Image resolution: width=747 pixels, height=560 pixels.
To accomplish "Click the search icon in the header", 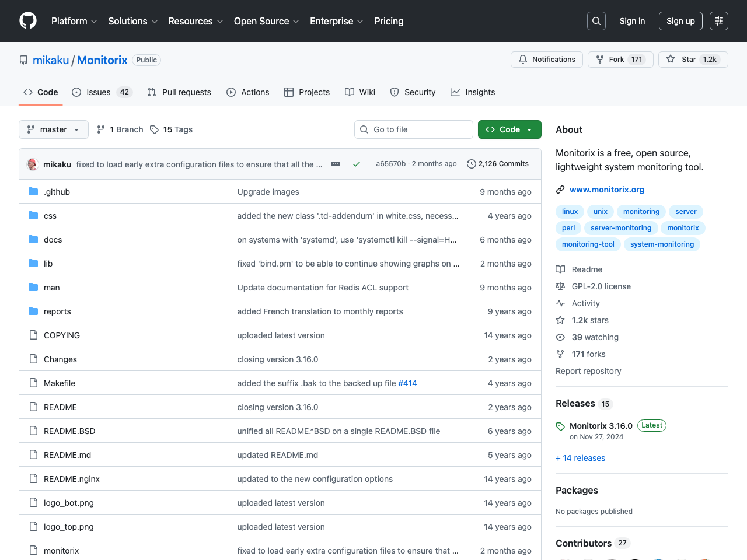I will [x=596, y=20].
